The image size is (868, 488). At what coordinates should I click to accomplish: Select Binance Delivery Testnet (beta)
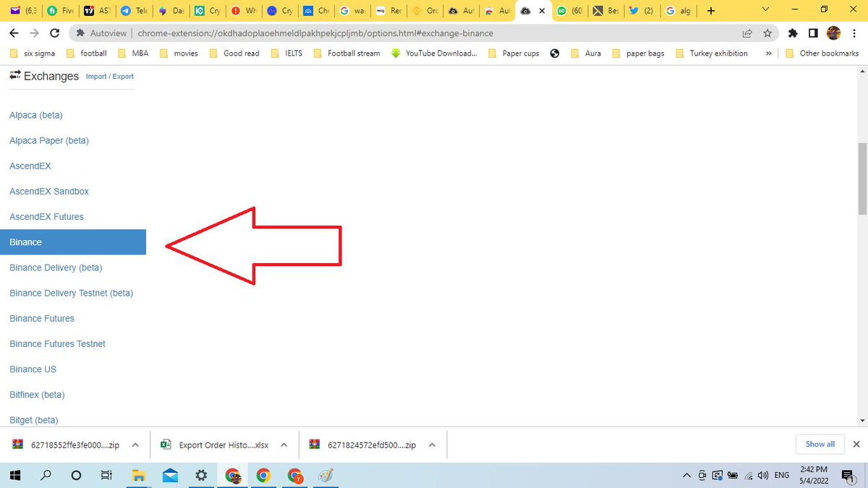(72, 293)
